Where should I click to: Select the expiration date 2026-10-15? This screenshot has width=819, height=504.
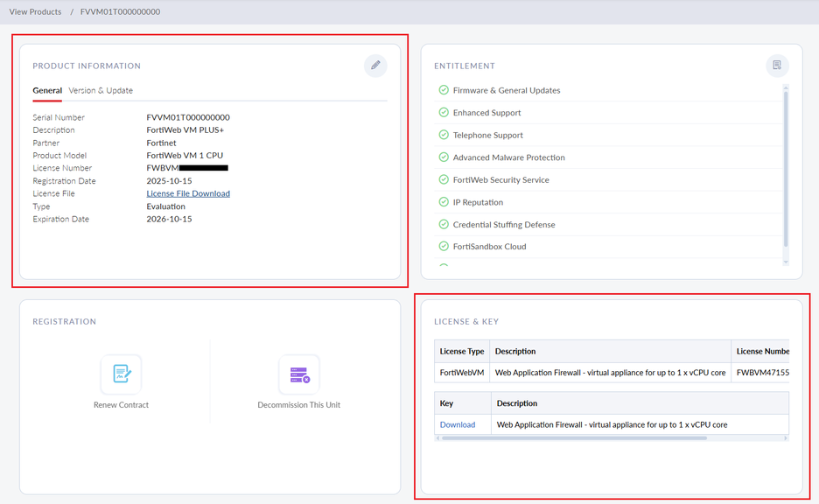coord(169,219)
